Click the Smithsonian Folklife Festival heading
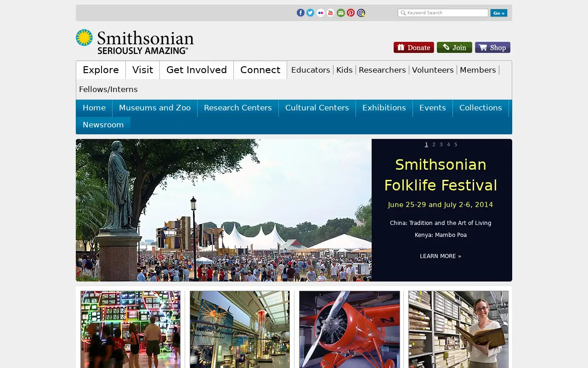The width and height of the screenshot is (588, 368). coord(441,175)
